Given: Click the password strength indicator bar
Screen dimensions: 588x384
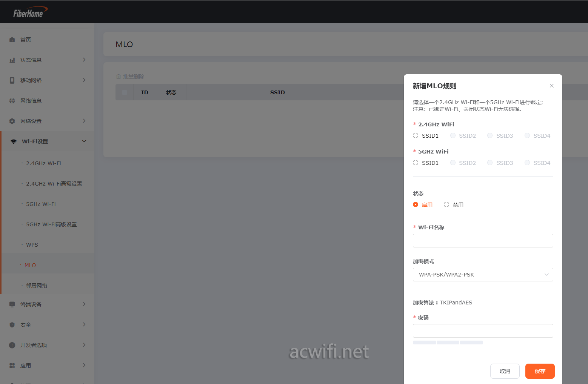Looking at the screenshot, I should [448, 343].
